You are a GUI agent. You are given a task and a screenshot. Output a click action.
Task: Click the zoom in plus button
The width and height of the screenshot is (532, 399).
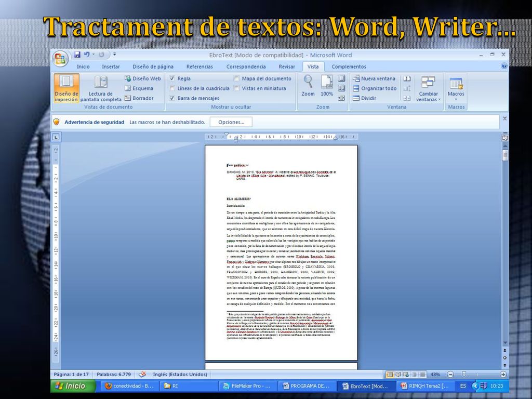pos(503,375)
